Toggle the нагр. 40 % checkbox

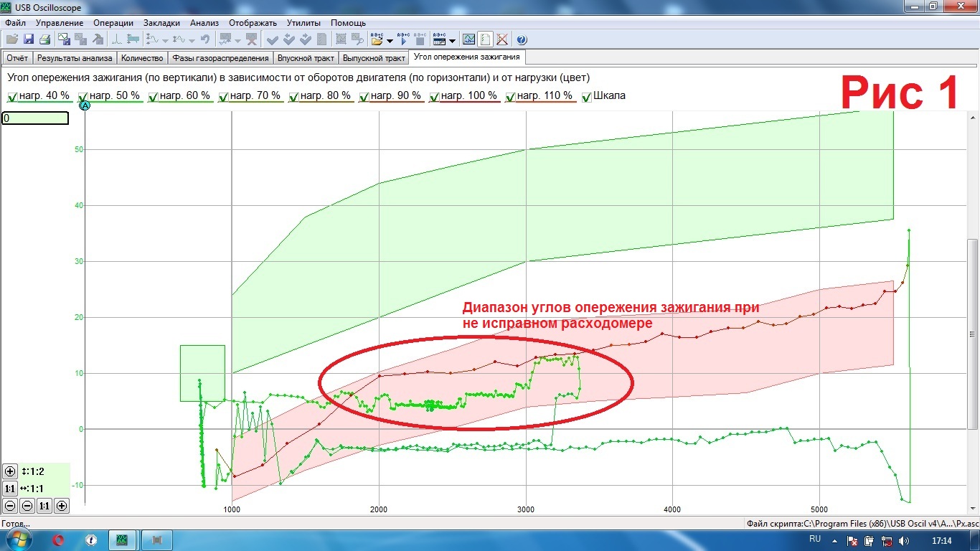pos(12,96)
